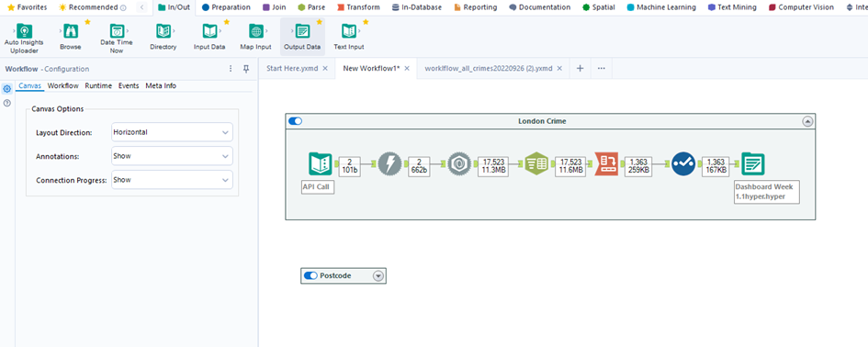Open the Parse tool category
Image resolution: width=868 pixels, height=347 pixels.
(x=311, y=7)
